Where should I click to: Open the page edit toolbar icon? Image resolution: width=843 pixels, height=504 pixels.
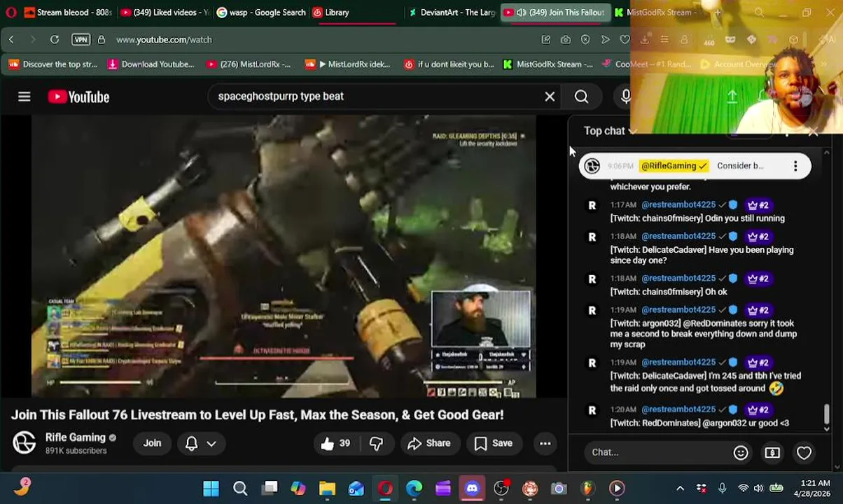(x=545, y=40)
